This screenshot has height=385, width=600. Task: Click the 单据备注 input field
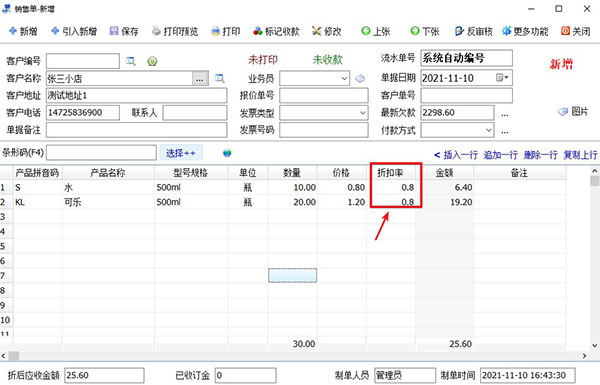click(x=137, y=130)
